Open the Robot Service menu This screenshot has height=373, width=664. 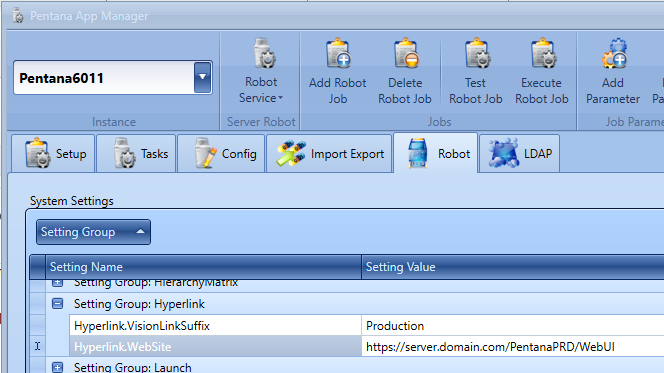pyautogui.click(x=261, y=71)
